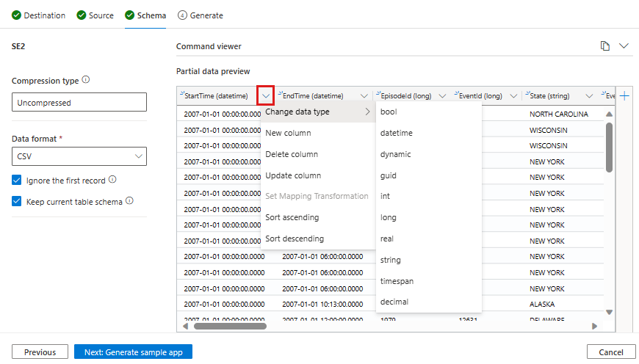Select string data type in submenu
Image resolution: width=639 pixels, height=364 pixels.
coord(390,260)
